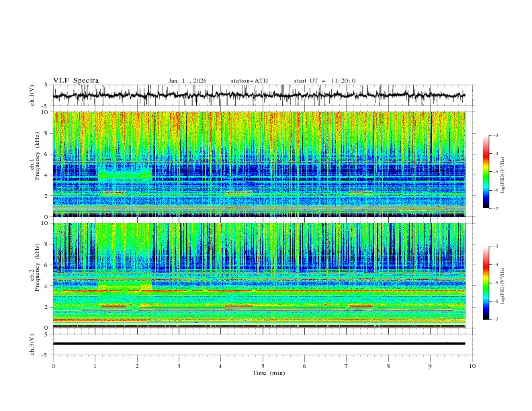Click the "-7" tick on the lower color bar
The image size is (532, 411).
[495, 319]
